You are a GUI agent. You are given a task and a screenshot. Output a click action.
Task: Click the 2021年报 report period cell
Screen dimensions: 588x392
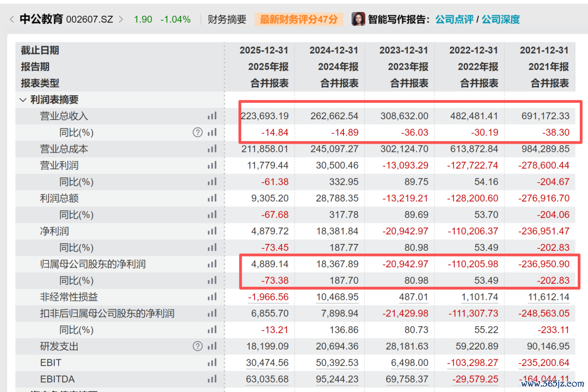coord(549,67)
